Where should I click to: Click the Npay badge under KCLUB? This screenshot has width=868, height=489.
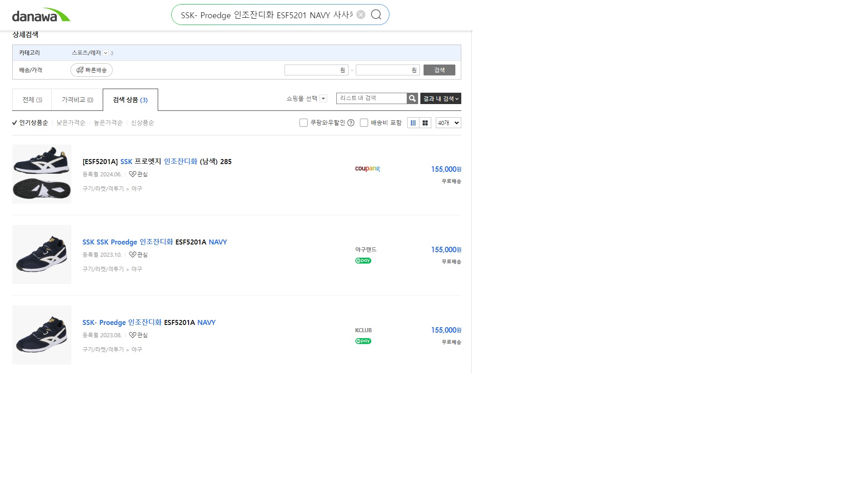[x=363, y=341]
